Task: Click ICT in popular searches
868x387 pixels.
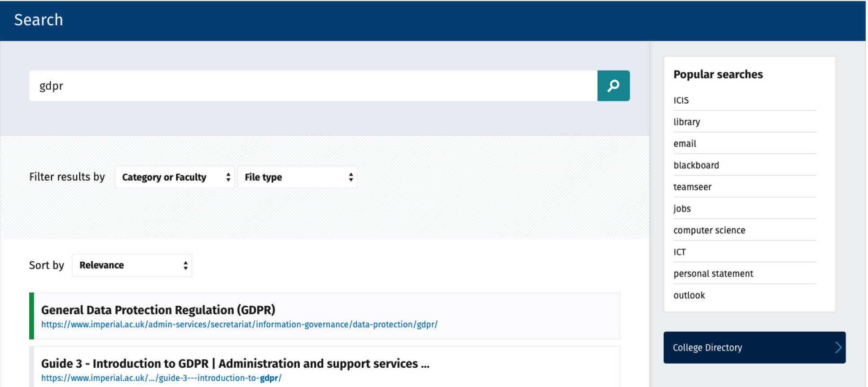Action: [x=679, y=252]
